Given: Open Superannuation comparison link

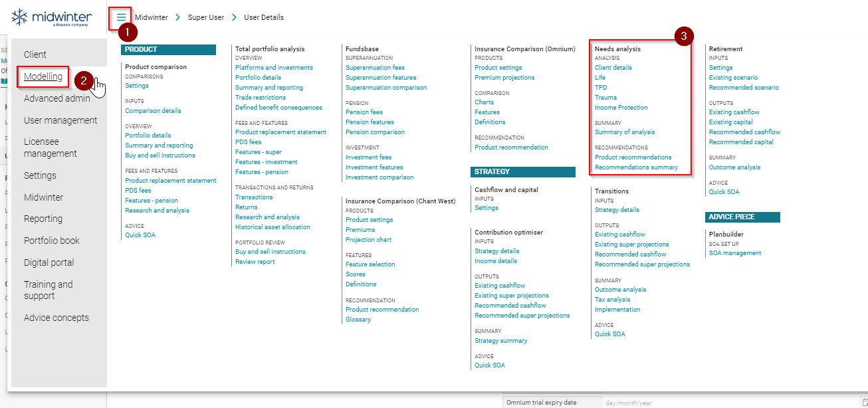Looking at the screenshot, I should point(386,88).
